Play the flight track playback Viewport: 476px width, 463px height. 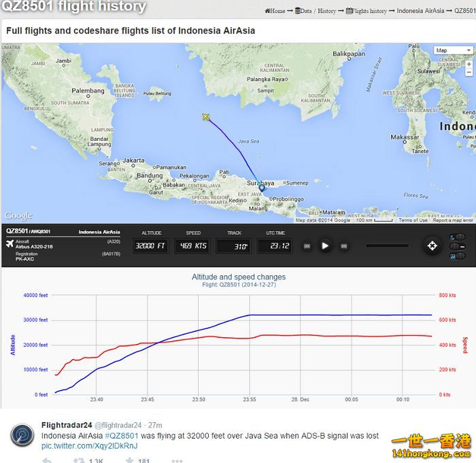coord(325,246)
